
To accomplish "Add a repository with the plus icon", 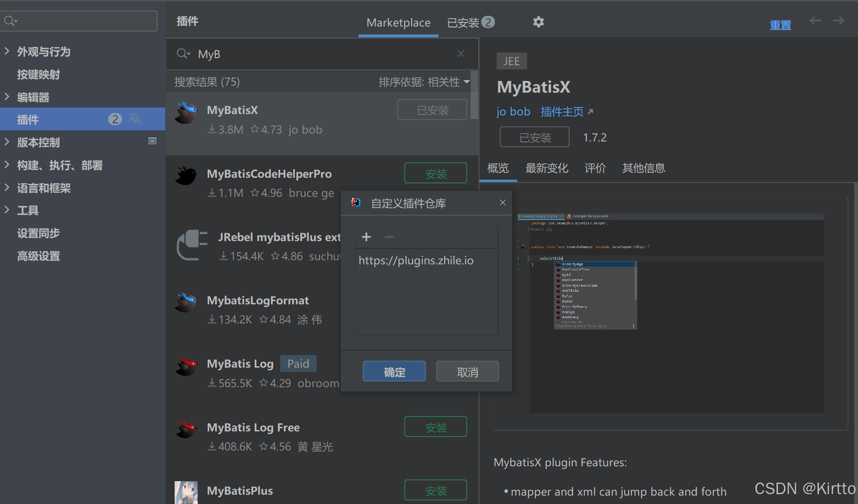I will pyautogui.click(x=366, y=237).
